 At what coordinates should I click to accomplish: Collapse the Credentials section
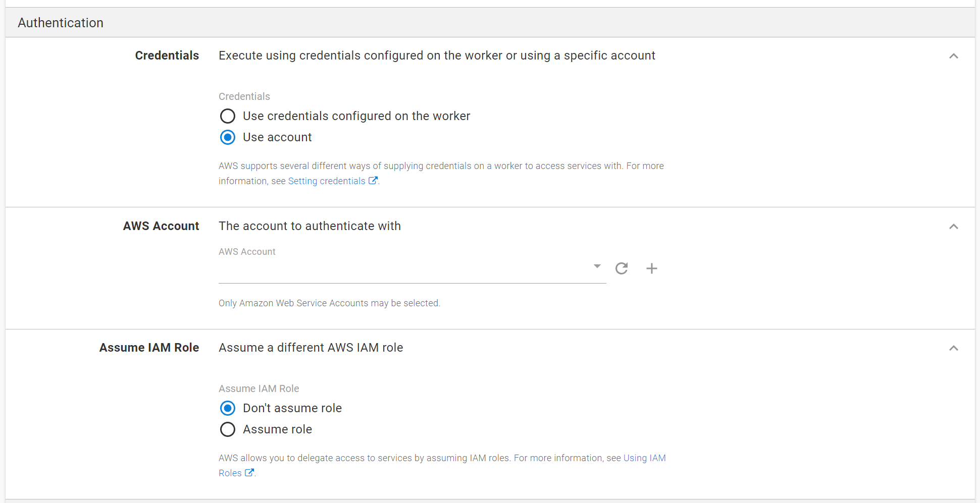pos(954,56)
